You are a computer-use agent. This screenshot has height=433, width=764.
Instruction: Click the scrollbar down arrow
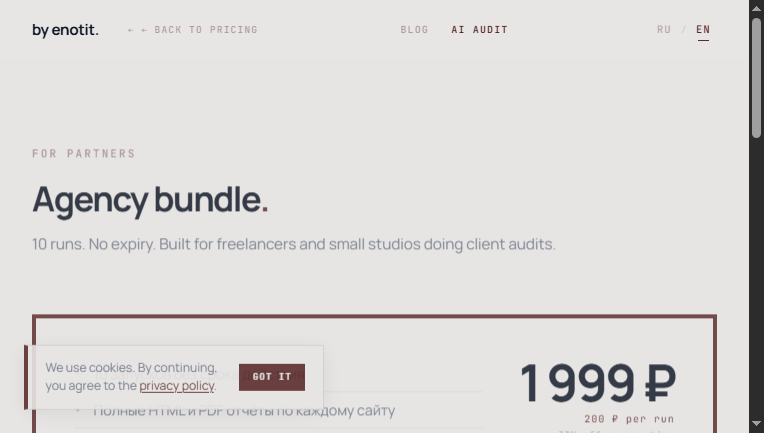tap(757, 426)
